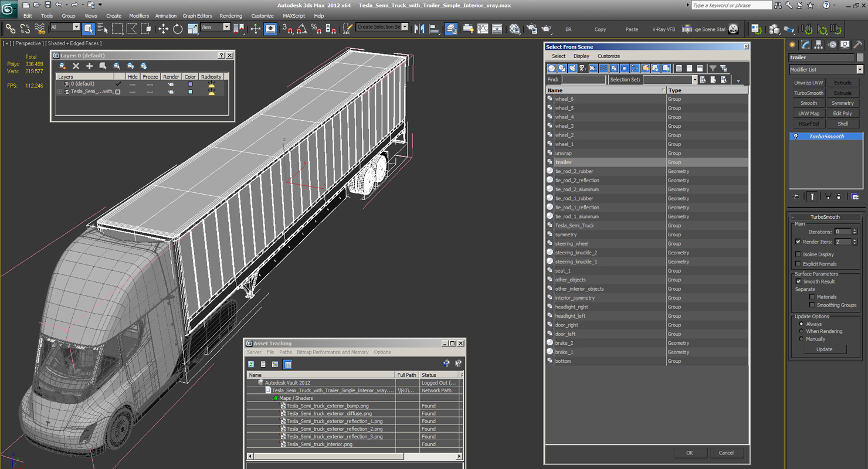The width and height of the screenshot is (868, 469).
Task: Choose the Select and Rotate tool
Action: pyautogui.click(x=178, y=28)
